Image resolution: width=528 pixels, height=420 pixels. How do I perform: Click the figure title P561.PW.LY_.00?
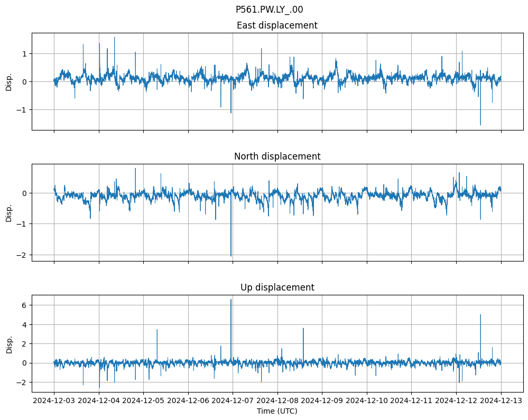click(269, 10)
